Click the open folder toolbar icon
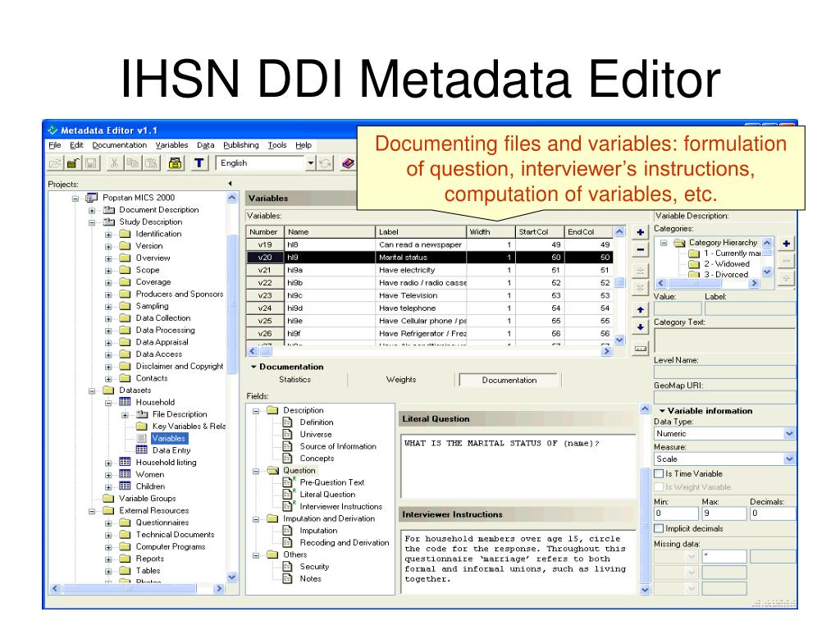840x630 pixels. (x=54, y=163)
